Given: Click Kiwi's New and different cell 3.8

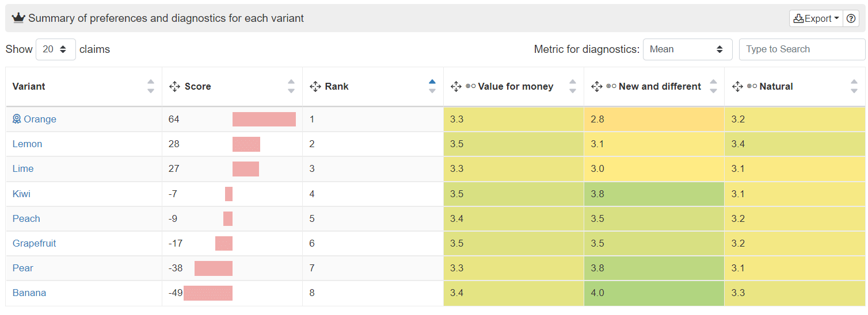Looking at the screenshot, I should pyautogui.click(x=654, y=194).
